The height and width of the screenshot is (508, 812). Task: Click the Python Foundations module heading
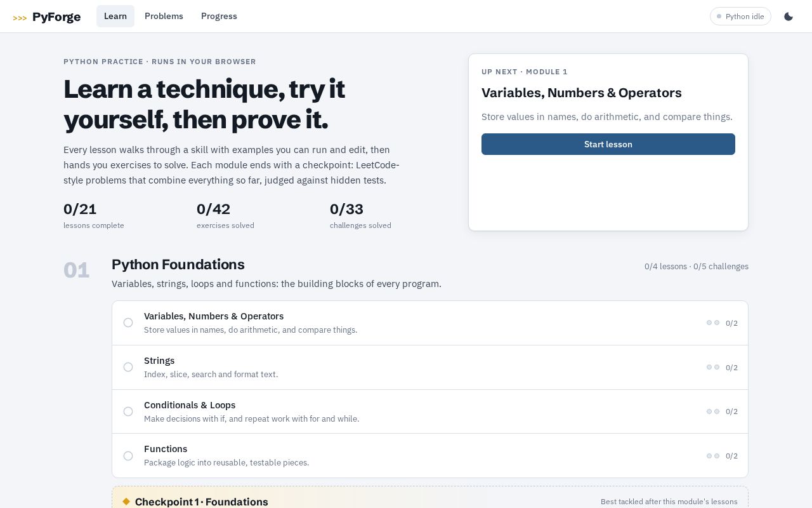[x=178, y=265]
